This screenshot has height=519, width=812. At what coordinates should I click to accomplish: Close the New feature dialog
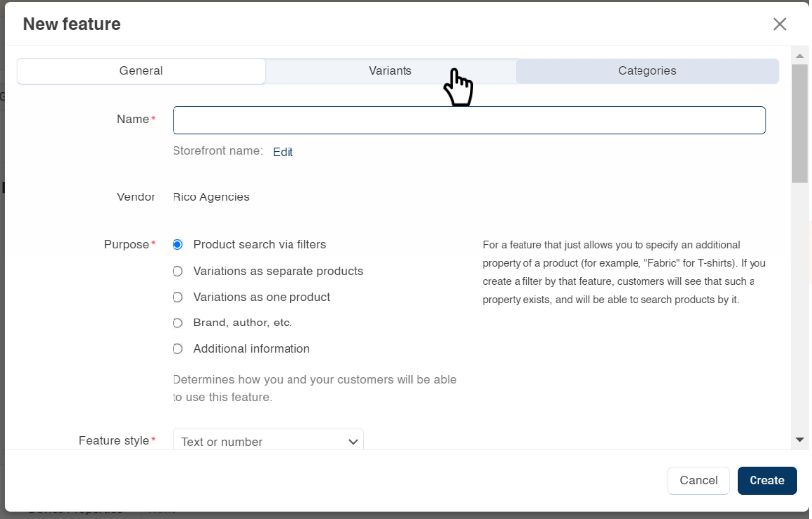tap(779, 24)
